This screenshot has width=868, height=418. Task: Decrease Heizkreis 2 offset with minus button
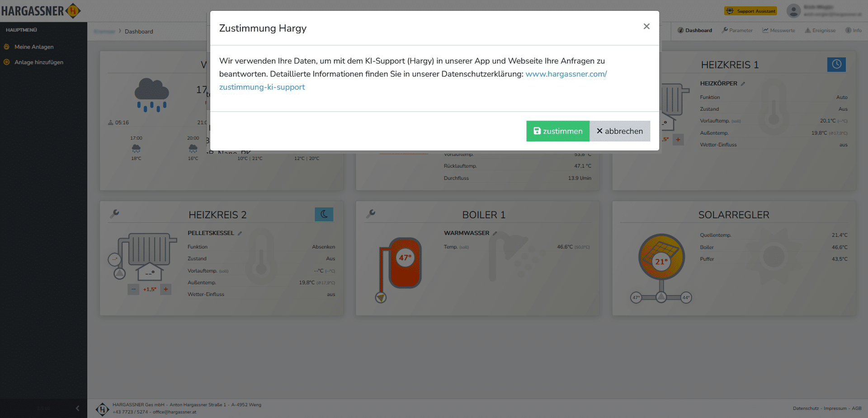(x=133, y=289)
